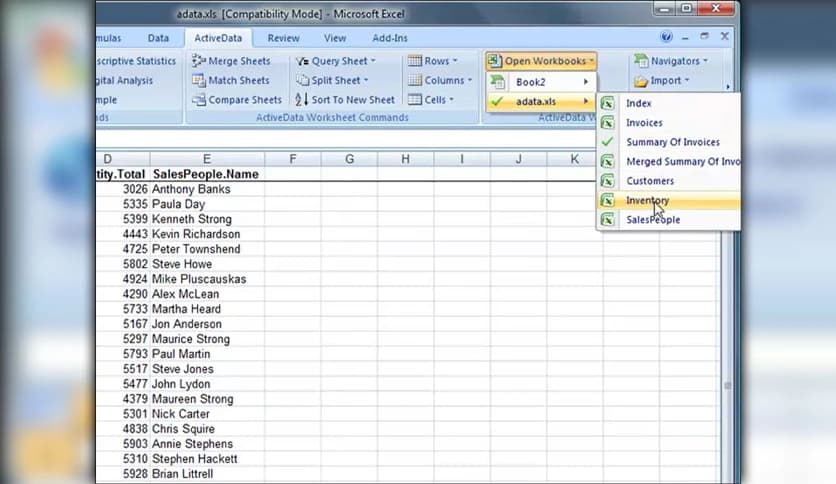Click the Inventory sheet Excel icon
The image size is (836, 484).
(607, 200)
